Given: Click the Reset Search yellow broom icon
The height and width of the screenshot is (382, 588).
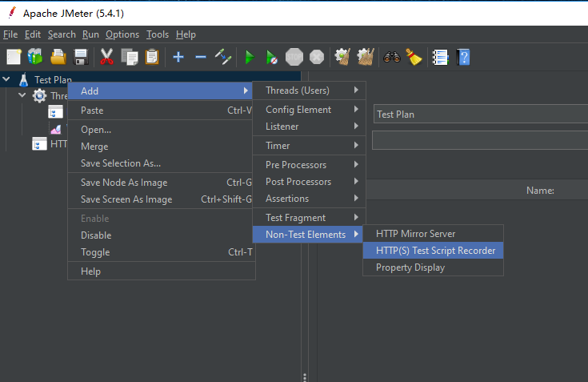Looking at the screenshot, I should 414,57.
